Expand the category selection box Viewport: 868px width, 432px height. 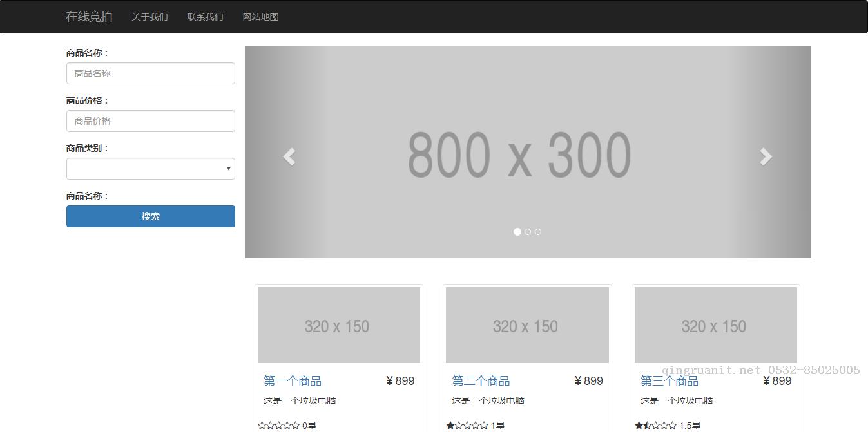click(150, 168)
